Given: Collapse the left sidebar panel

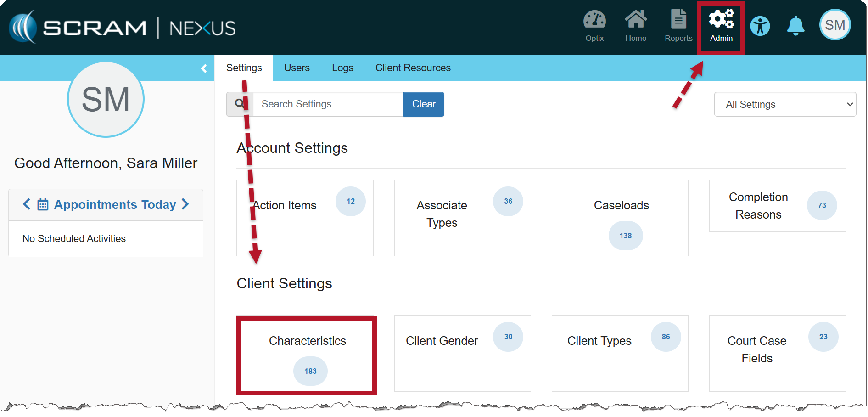Looking at the screenshot, I should click(204, 68).
